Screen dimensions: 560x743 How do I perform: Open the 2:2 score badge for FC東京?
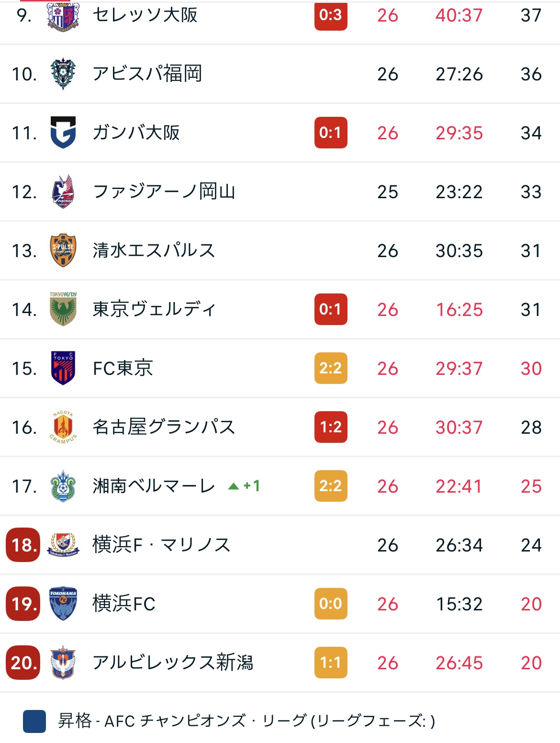coord(331,368)
